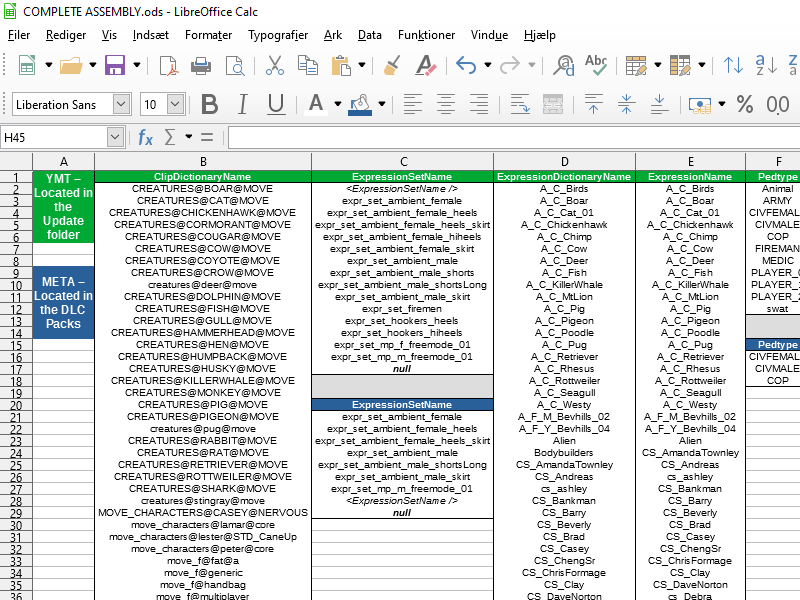Viewport: 800px width, 600px height.
Task: Clear direct formatting from selection
Action: [x=426, y=65]
